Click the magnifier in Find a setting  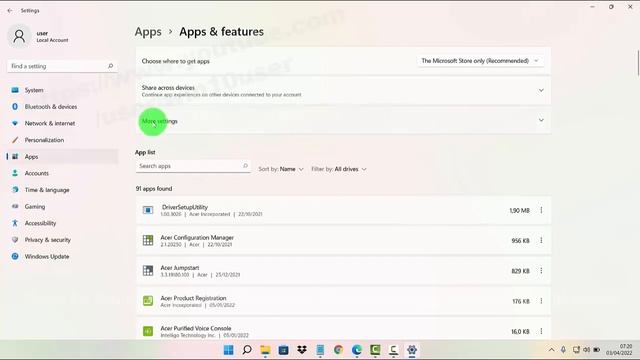point(110,66)
